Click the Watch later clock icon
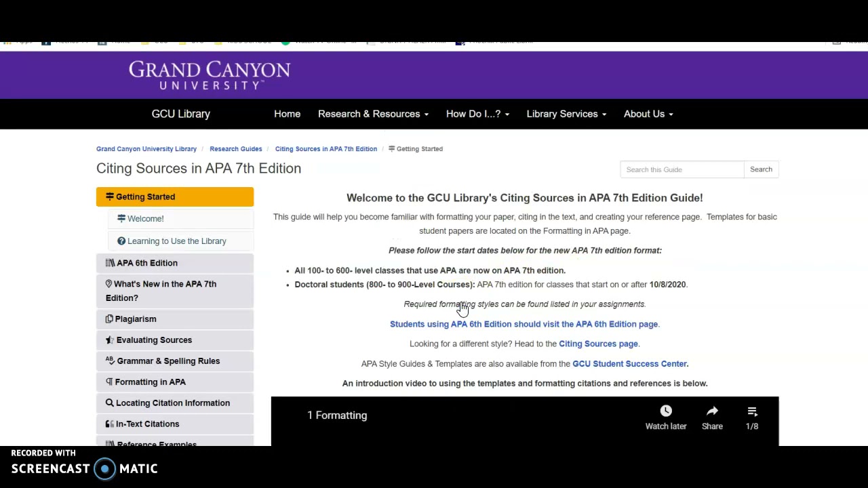 click(x=666, y=411)
